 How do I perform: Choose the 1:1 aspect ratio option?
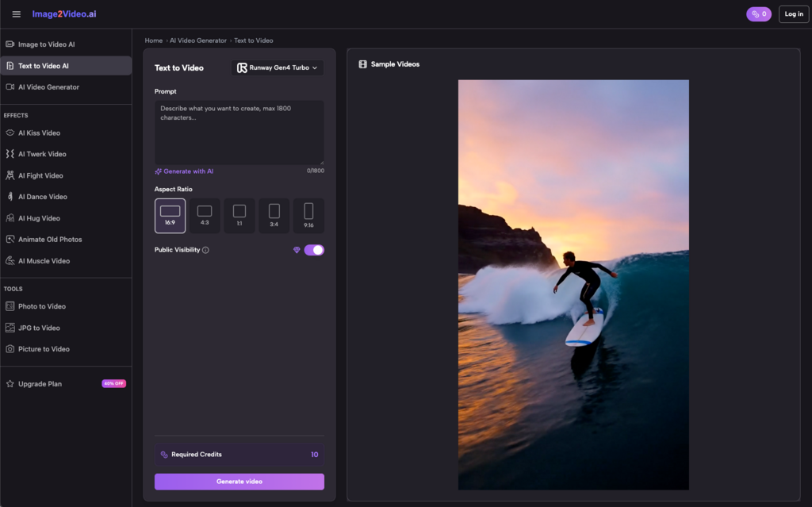pyautogui.click(x=239, y=216)
